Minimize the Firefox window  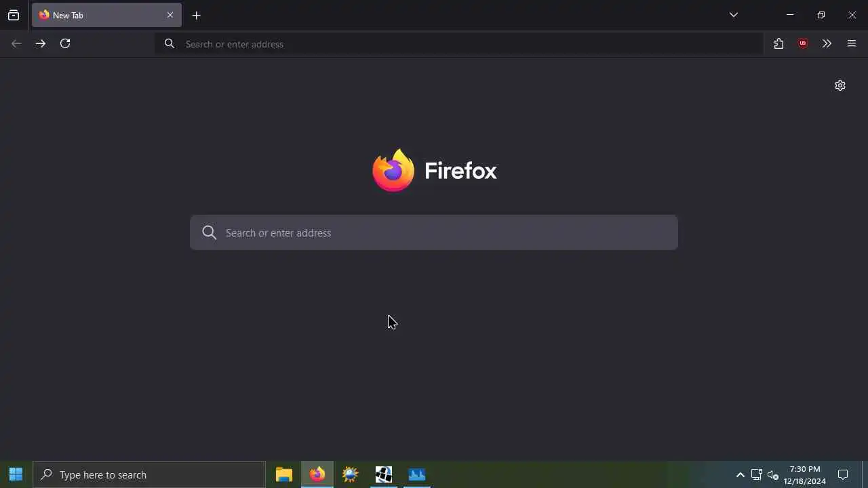pyautogui.click(x=790, y=15)
